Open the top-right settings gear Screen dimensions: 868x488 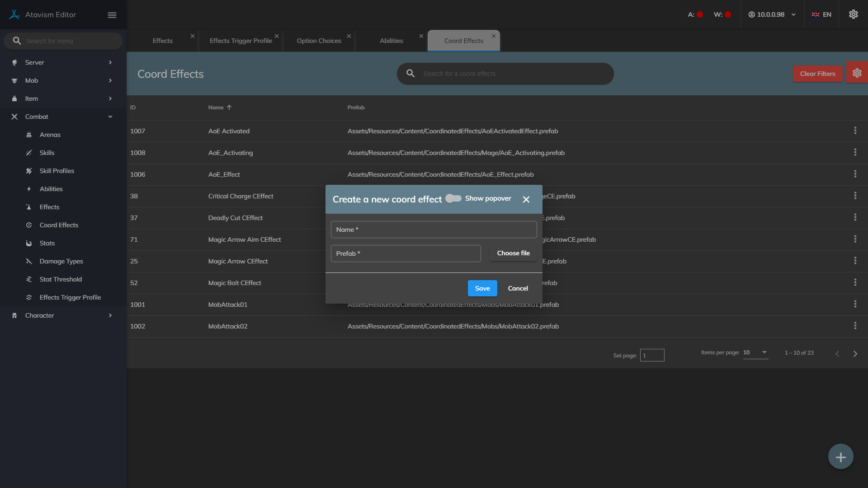(x=853, y=14)
